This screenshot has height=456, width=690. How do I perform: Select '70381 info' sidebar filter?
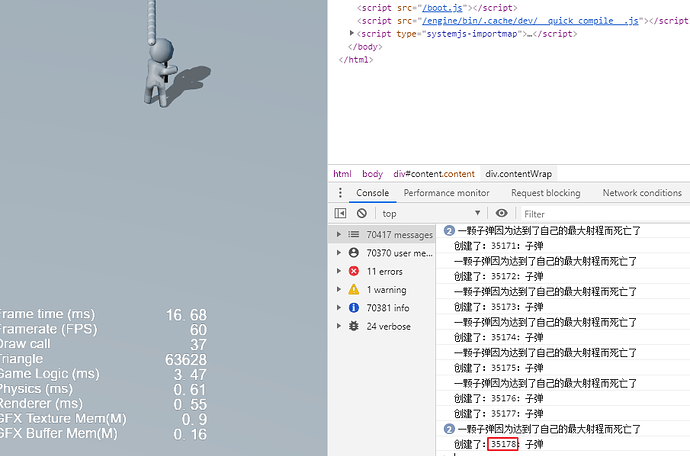click(x=382, y=308)
